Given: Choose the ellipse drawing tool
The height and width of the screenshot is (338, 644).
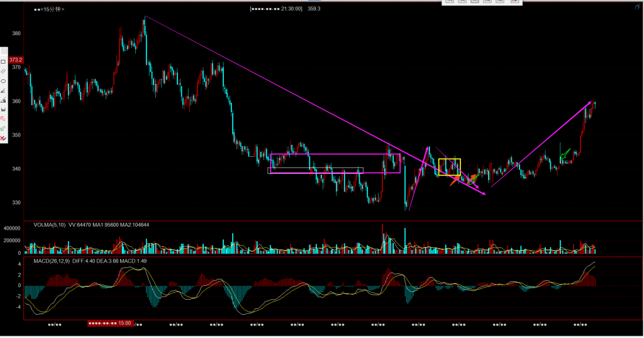Looking at the screenshot, I should point(3,81).
